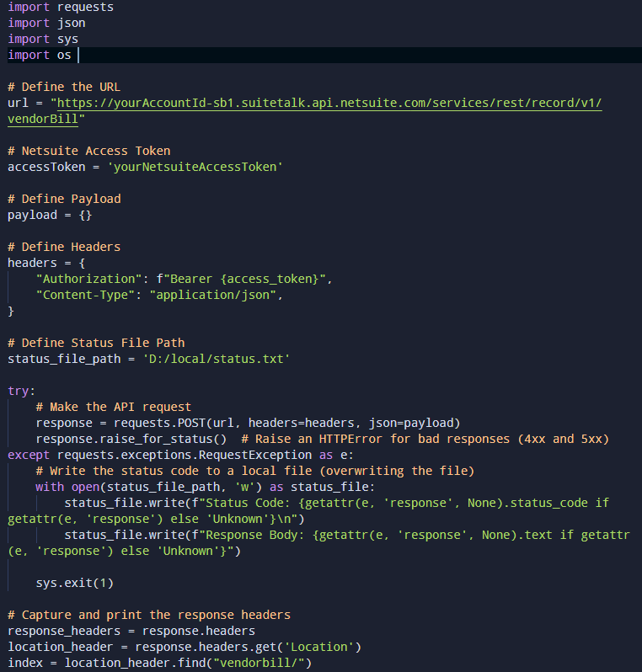Image resolution: width=642 pixels, height=672 pixels.
Task: Click inside the empty payload braces
Action: pos(85,215)
